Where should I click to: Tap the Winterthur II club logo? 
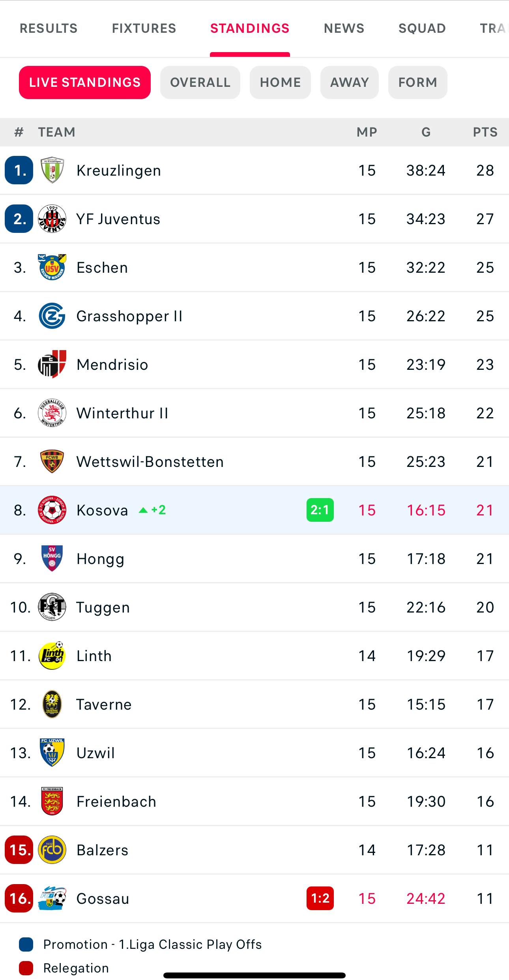[x=52, y=413]
